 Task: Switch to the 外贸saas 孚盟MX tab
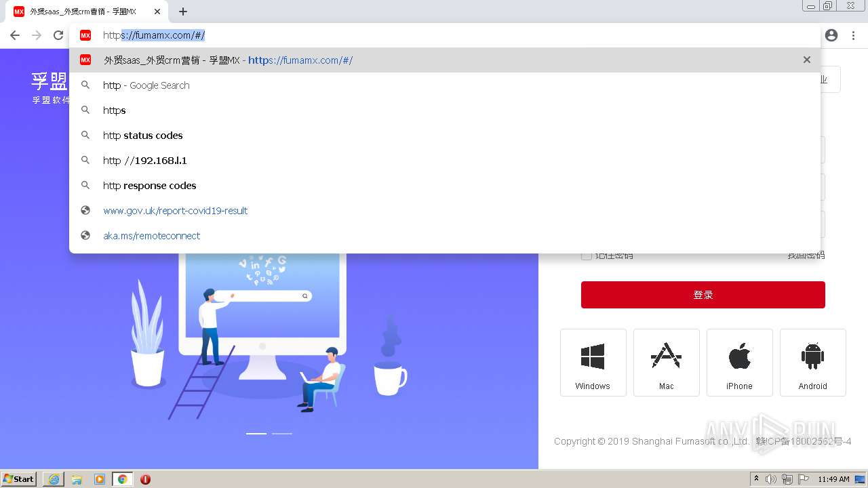click(85, 12)
